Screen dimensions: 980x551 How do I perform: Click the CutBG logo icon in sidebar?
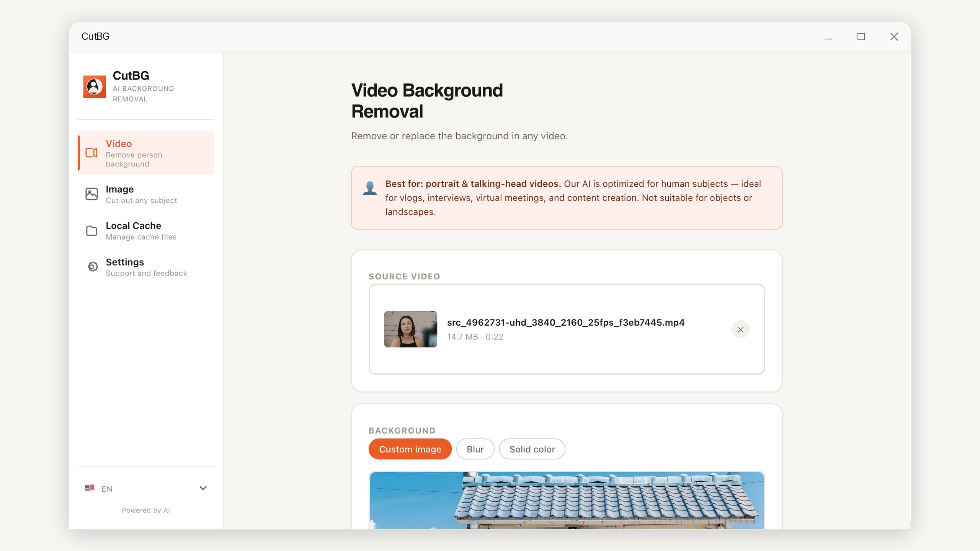94,86
